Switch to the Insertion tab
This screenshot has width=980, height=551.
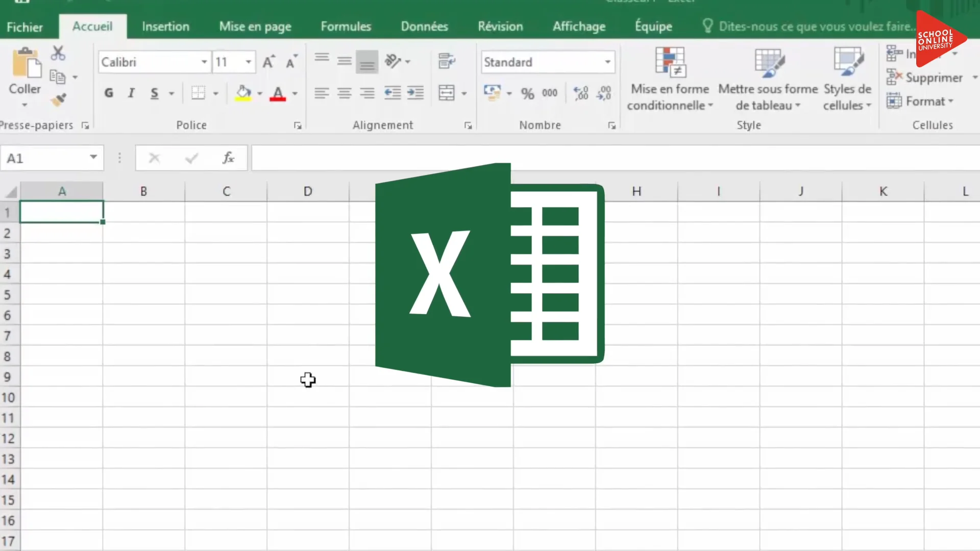coord(165,27)
